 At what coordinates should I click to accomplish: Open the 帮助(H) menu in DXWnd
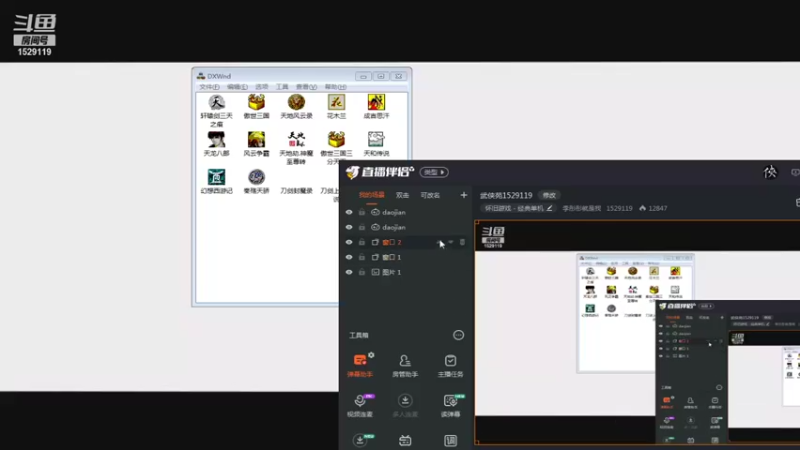click(x=335, y=87)
